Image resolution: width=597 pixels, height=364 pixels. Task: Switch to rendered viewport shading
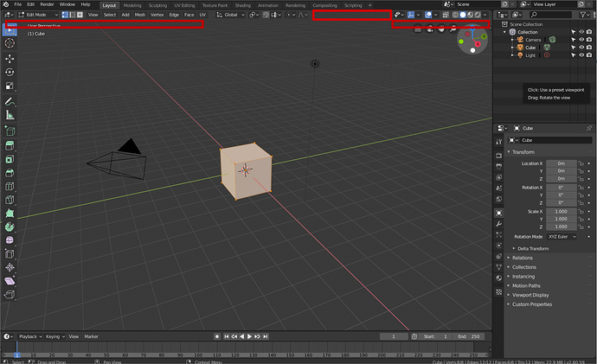[x=478, y=15]
